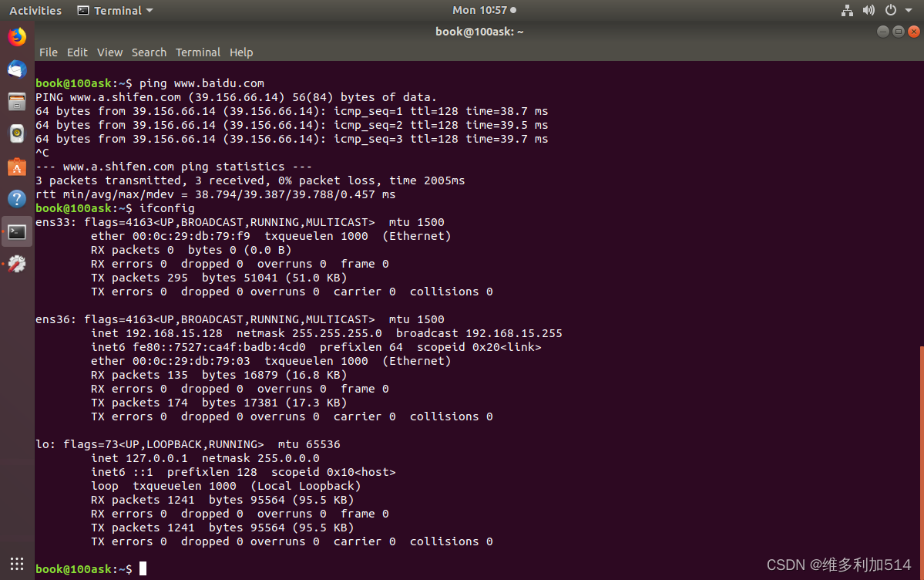This screenshot has width=924, height=580.
Task: Open the Terminal menu in the menu bar
Action: pyautogui.click(x=198, y=52)
